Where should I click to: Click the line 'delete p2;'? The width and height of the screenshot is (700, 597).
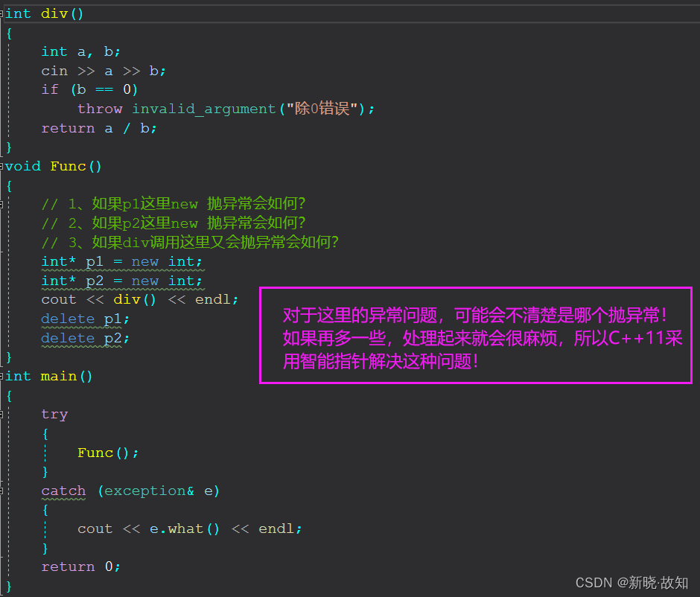coord(86,338)
